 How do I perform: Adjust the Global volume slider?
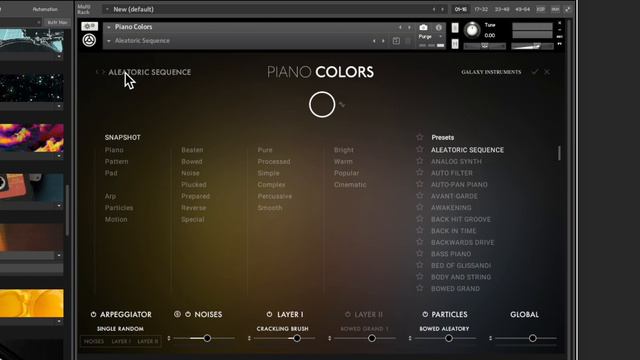point(526,338)
